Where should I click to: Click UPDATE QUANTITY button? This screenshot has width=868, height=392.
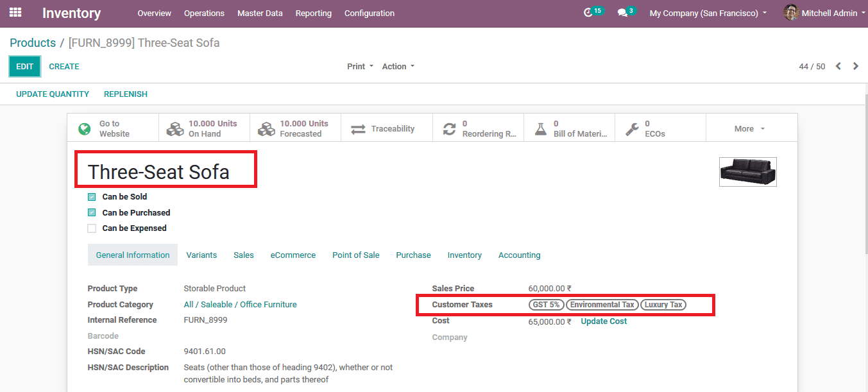(53, 94)
